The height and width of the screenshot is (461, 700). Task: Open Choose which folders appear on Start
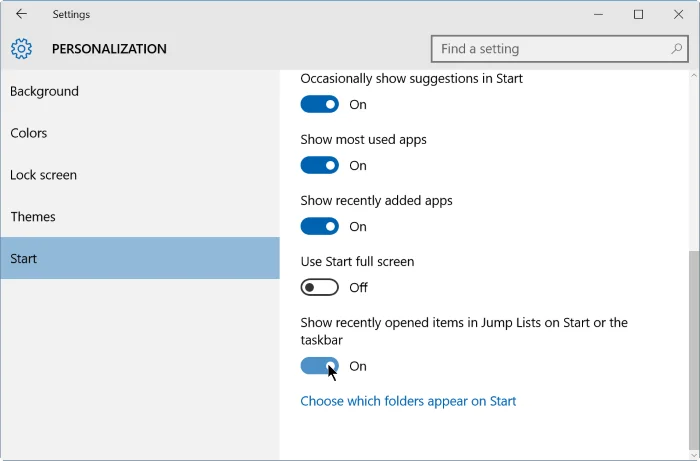(x=408, y=401)
